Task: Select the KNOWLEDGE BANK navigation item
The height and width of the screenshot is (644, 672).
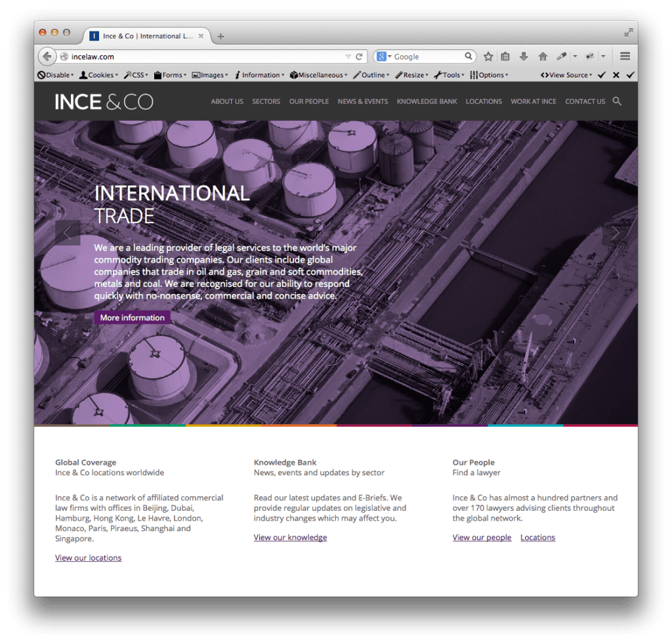Action: (427, 102)
